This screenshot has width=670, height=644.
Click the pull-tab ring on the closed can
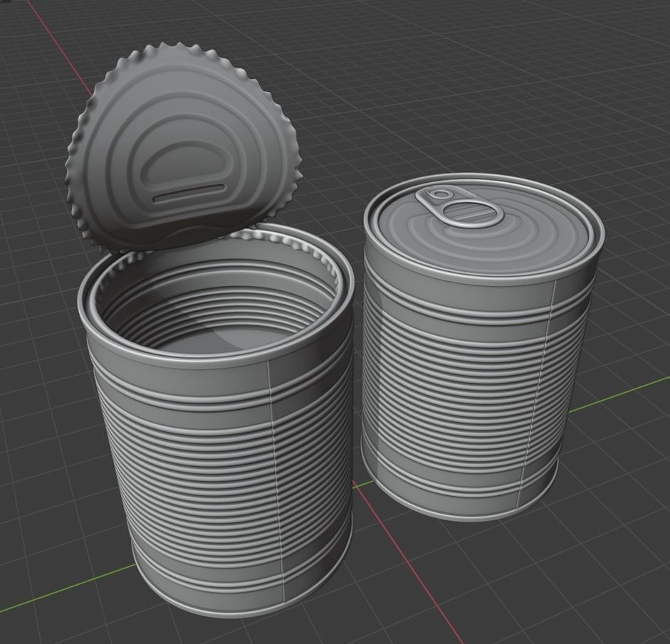461,206
